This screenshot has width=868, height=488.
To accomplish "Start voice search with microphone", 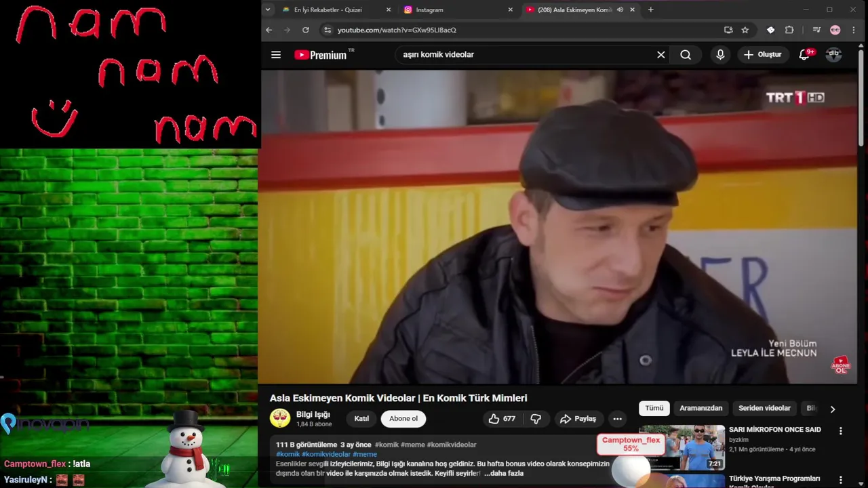I will 720,55.
